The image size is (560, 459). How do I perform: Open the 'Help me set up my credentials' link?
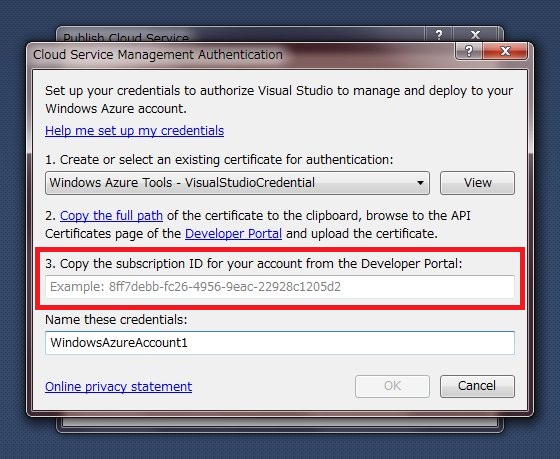click(x=134, y=131)
